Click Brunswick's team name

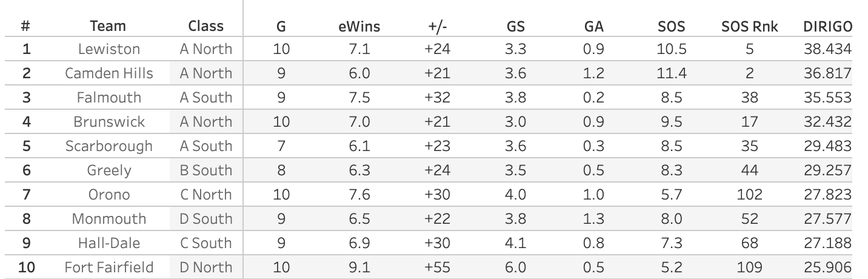click(109, 122)
